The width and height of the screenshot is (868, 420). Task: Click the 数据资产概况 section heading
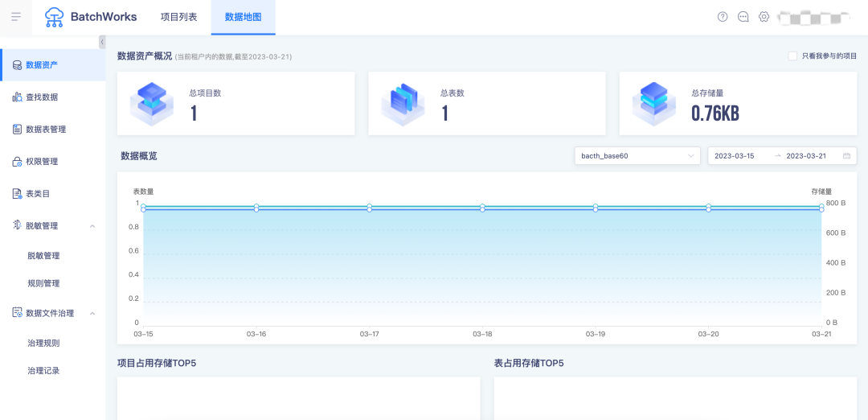(145, 56)
